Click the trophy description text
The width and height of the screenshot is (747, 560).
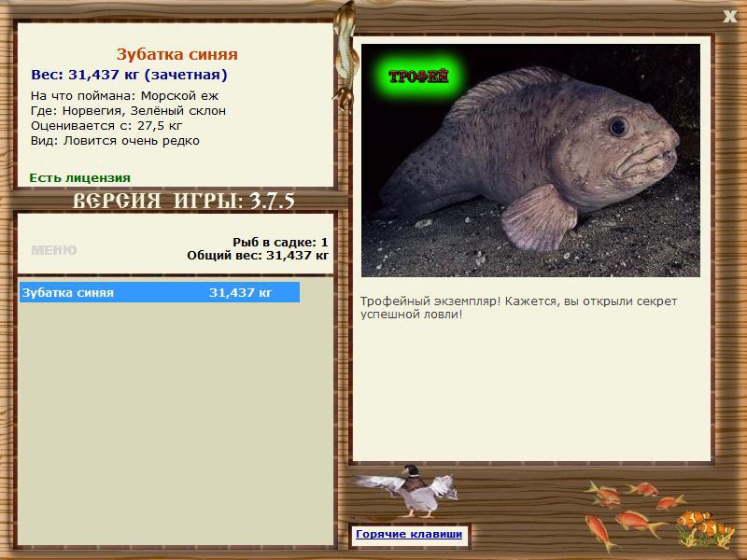click(518, 308)
